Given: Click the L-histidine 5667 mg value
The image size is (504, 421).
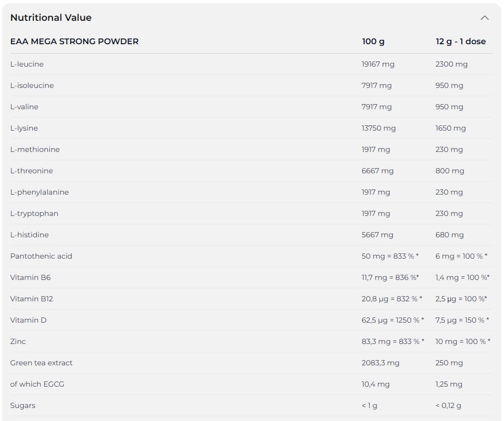Looking at the screenshot, I should pyautogui.click(x=377, y=235).
